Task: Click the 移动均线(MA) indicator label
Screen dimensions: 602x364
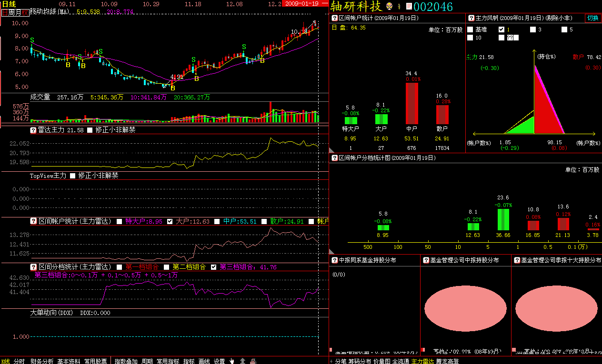Action: (50, 11)
